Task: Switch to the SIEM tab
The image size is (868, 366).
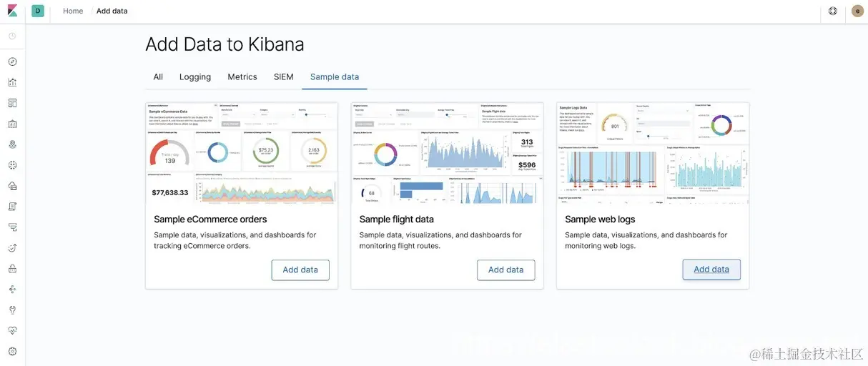Action: click(284, 77)
